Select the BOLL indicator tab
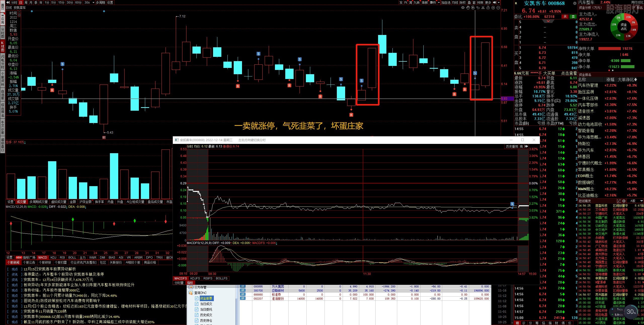Image resolution: width=644 pixels, height=325 pixels. [72, 257]
